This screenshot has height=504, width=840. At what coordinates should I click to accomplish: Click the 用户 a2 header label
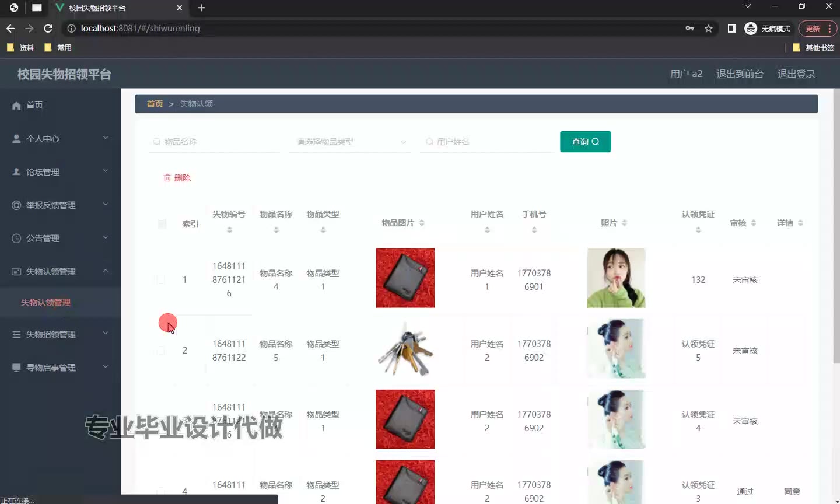[686, 74]
